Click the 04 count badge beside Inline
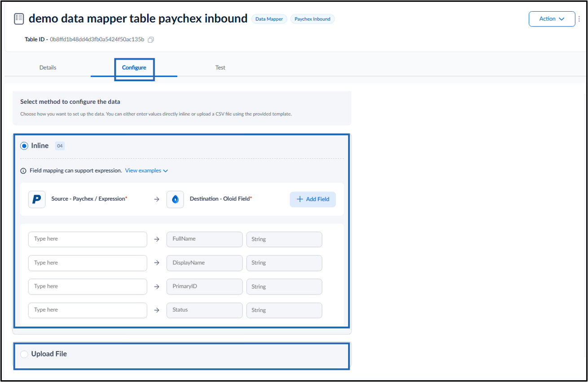The image size is (588, 382). [60, 146]
